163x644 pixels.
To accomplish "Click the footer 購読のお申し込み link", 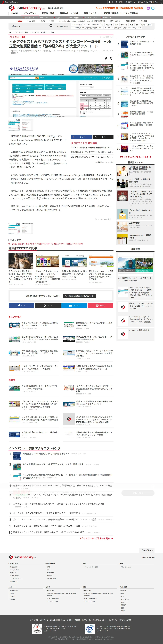I will pos(149,558).
